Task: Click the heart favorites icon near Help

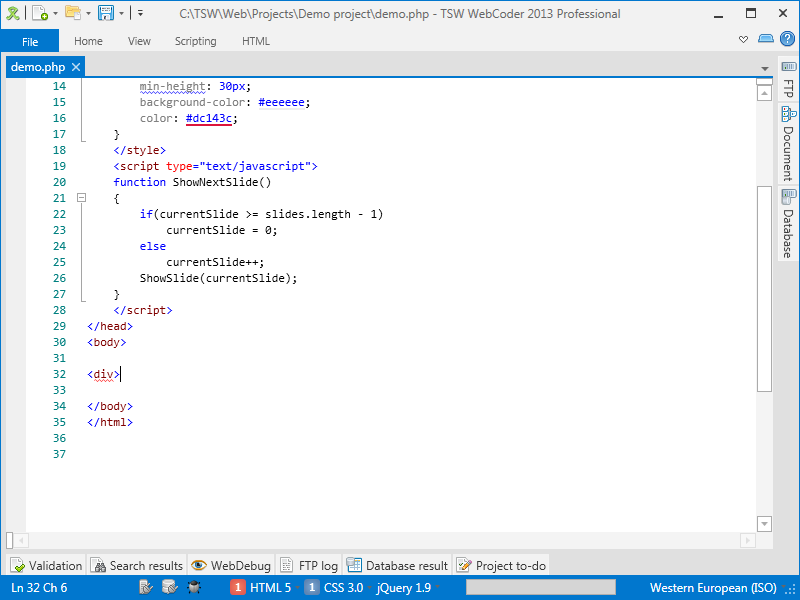Action: (x=743, y=40)
